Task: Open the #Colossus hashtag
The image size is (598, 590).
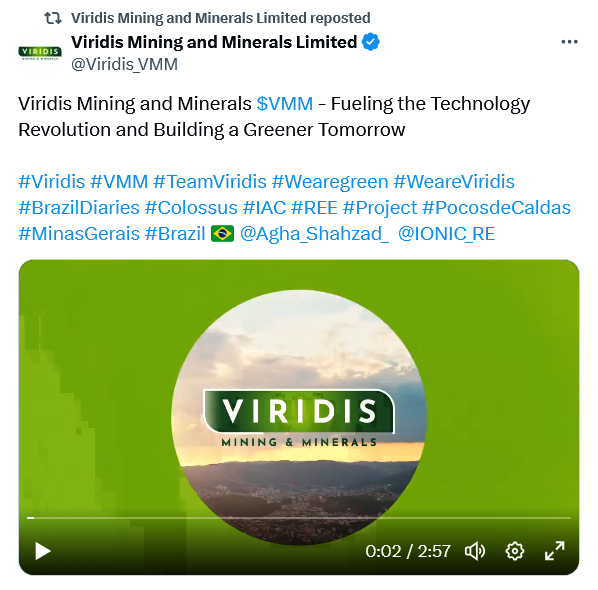Action: point(191,208)
